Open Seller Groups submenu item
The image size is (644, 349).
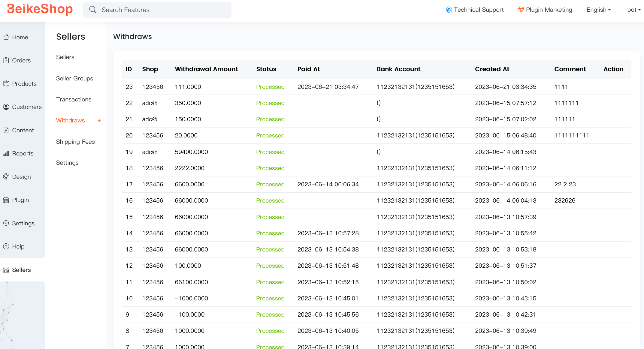(74, 78)
